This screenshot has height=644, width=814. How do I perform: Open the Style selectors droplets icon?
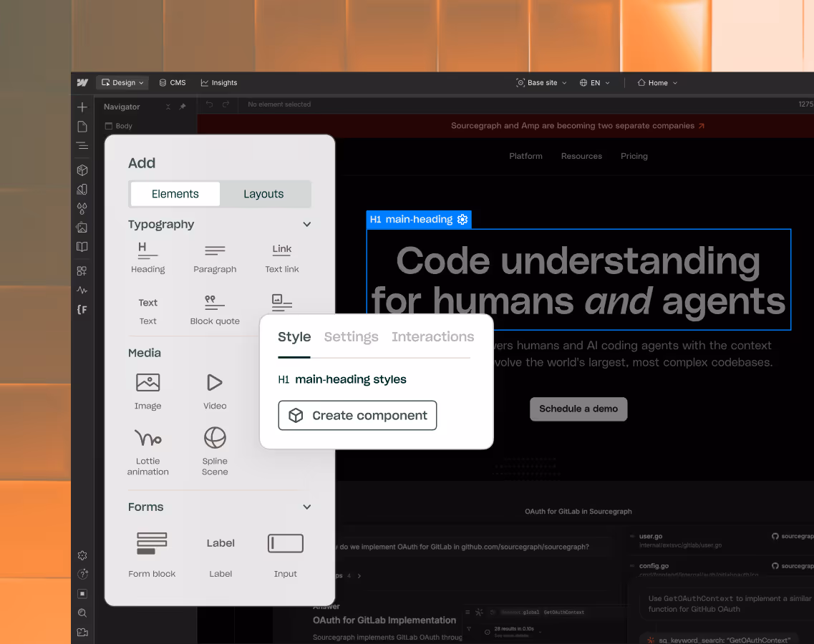pyautogui.click(x=82, y=209)
